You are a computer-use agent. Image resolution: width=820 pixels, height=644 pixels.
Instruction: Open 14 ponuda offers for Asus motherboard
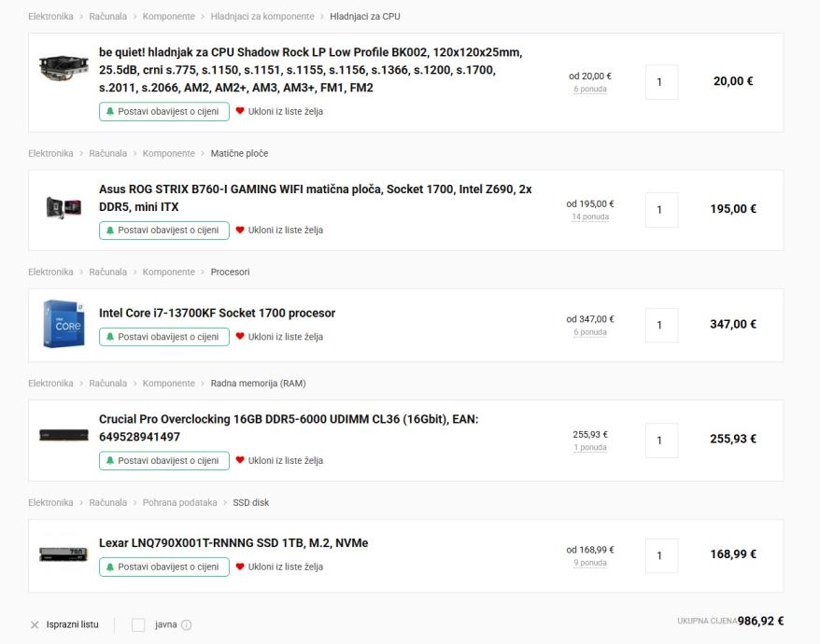click(590, 217)
